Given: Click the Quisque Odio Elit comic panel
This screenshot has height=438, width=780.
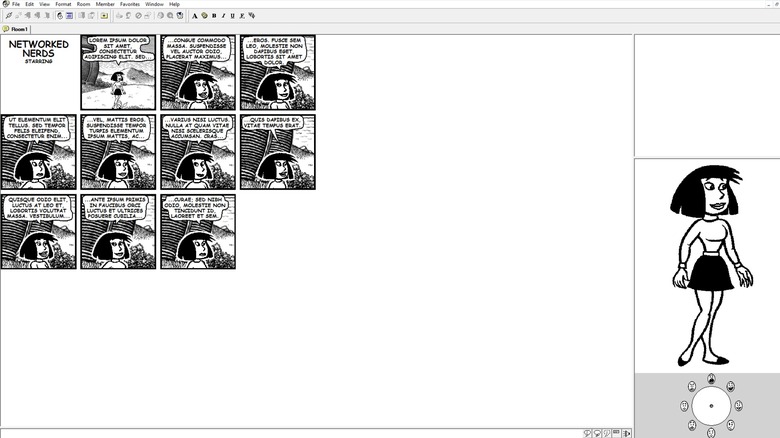Looking at the screenshot, I should coord(39,231).
